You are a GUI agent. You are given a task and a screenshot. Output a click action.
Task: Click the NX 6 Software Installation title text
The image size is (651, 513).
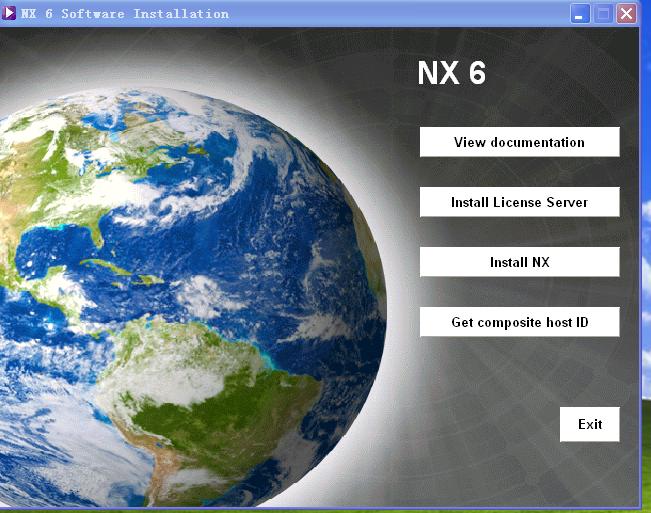click(125, 14)
